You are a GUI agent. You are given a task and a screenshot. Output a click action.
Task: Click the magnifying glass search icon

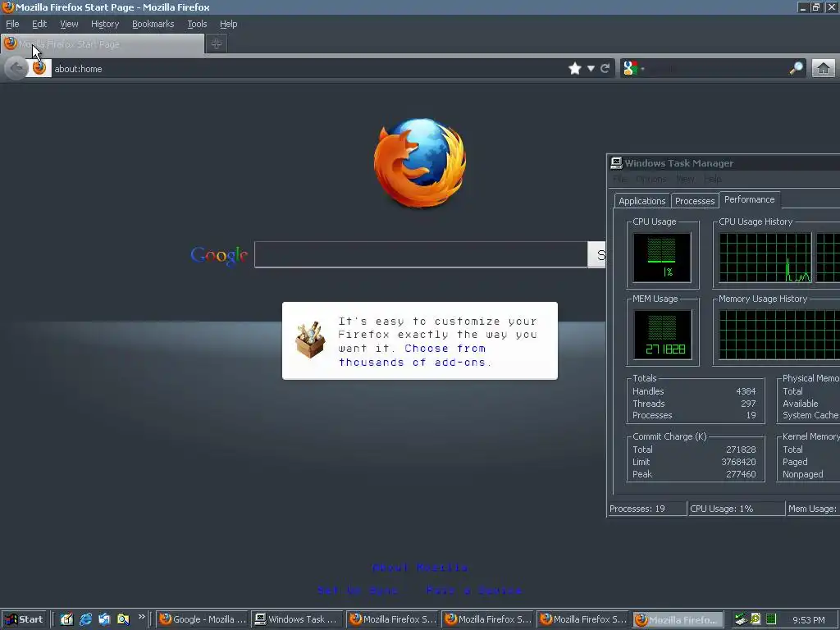[796, 68]
